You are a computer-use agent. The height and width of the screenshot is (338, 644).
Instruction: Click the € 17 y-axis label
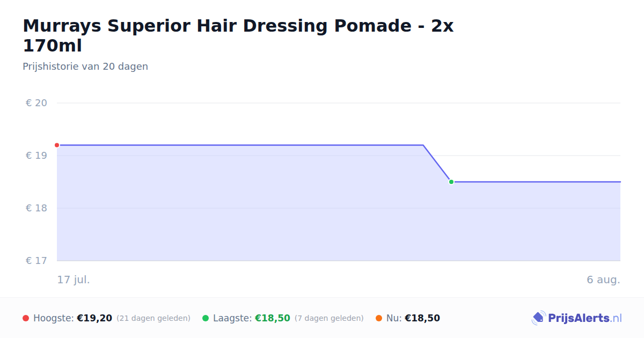[36, 261]
